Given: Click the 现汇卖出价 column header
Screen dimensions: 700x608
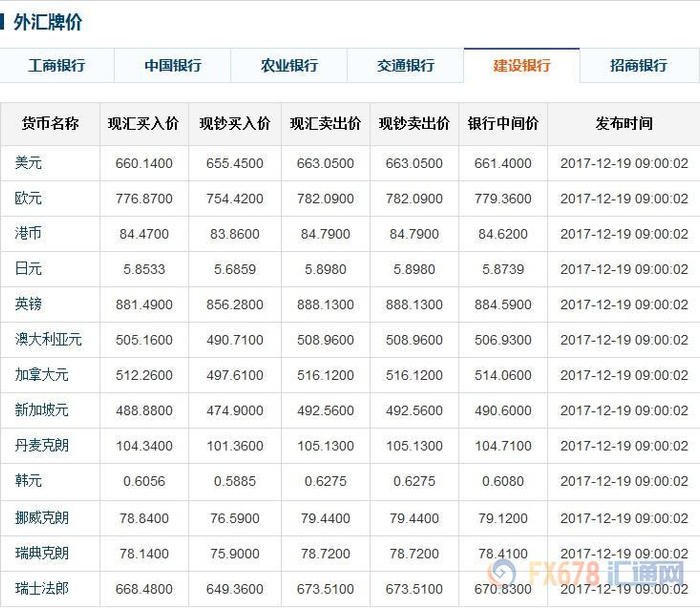Looking at the screenshot, I should coord(325,124).
